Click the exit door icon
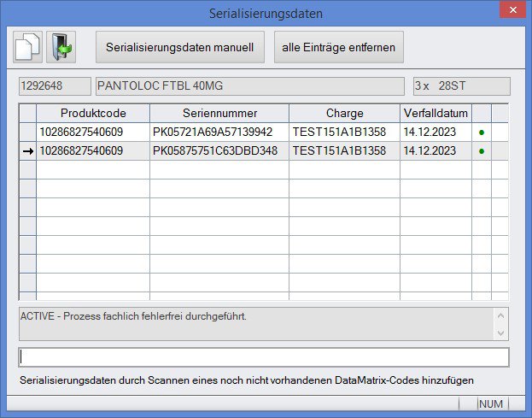 click(x=61, y=47)
